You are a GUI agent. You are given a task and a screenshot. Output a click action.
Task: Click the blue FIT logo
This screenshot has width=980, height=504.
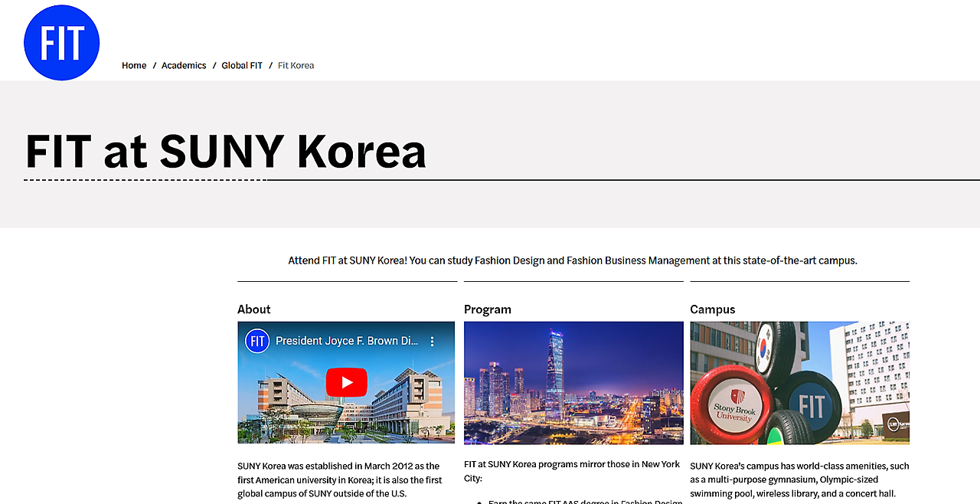62,42
